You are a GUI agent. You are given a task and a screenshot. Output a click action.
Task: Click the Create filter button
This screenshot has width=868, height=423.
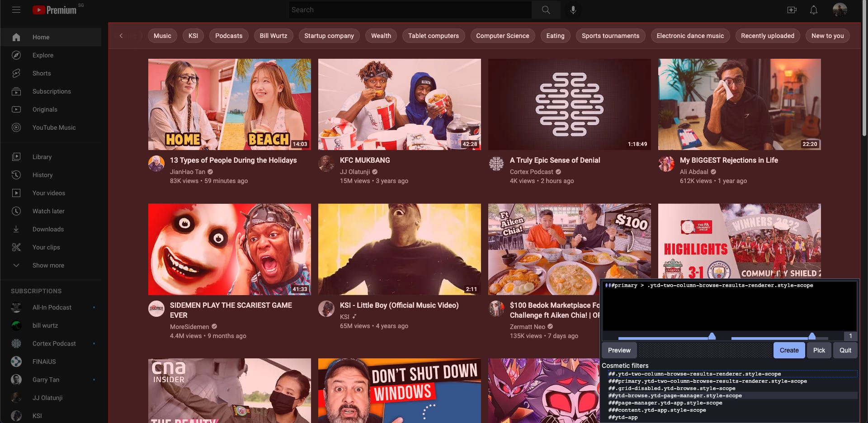coord(789,350)
